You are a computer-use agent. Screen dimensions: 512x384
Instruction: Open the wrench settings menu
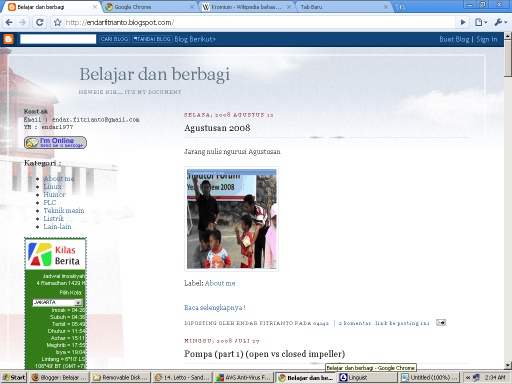pyautogui.click(x=500, y=22)
